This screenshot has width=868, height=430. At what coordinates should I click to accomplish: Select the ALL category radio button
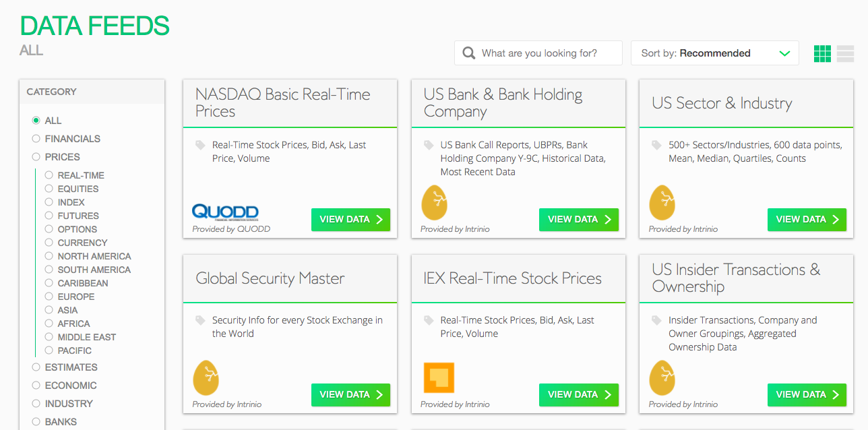click(x=36, y=121)
